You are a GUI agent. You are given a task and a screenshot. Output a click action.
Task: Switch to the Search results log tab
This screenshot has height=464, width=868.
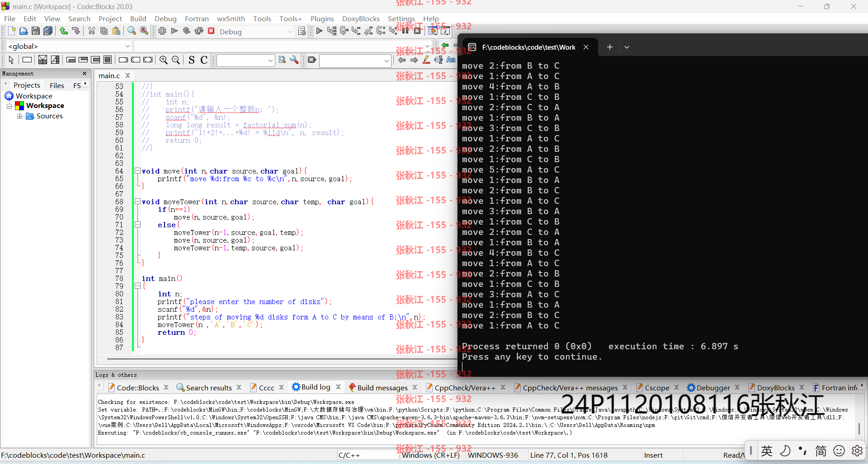(x=209, y=388)
